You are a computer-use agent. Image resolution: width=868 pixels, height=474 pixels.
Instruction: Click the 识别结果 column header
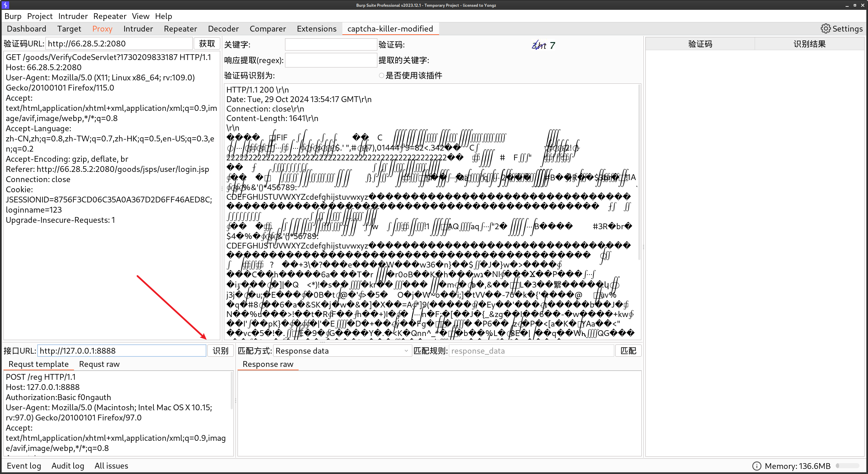click(809, 44)
